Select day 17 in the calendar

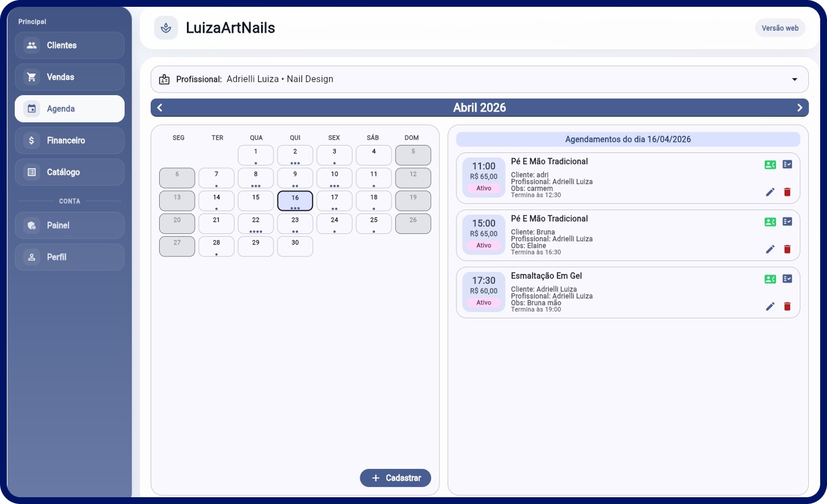pyautogui.click(x=335, y=201)
